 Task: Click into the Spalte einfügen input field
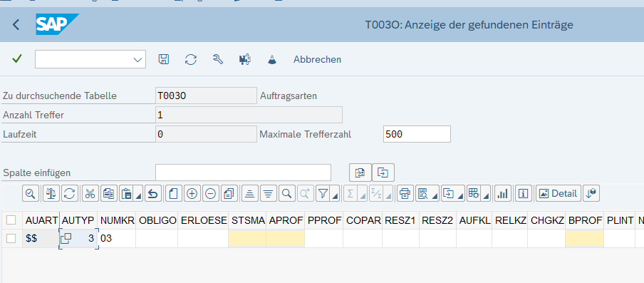pyautogui.click(x=243, y=173)
